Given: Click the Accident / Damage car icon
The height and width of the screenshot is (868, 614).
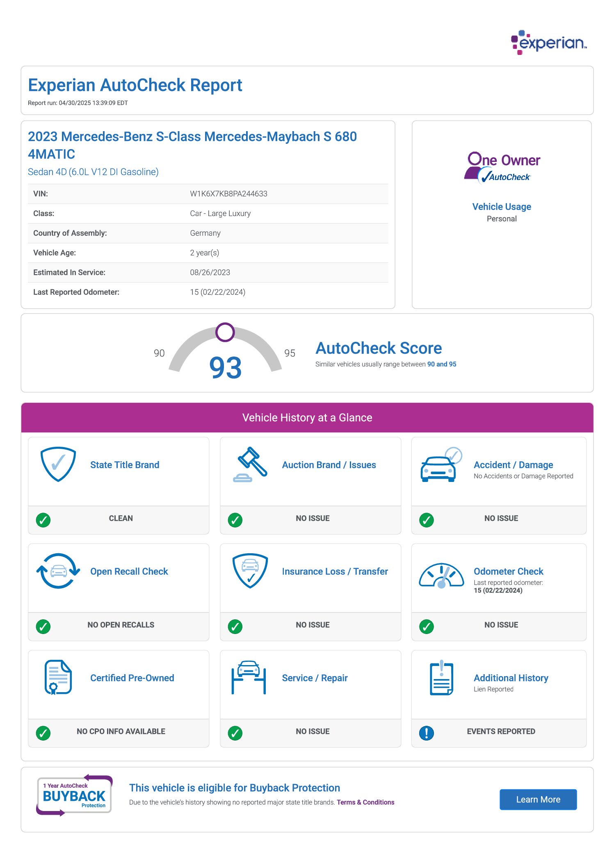Looking at the screenshot, I should coord(441,464).
